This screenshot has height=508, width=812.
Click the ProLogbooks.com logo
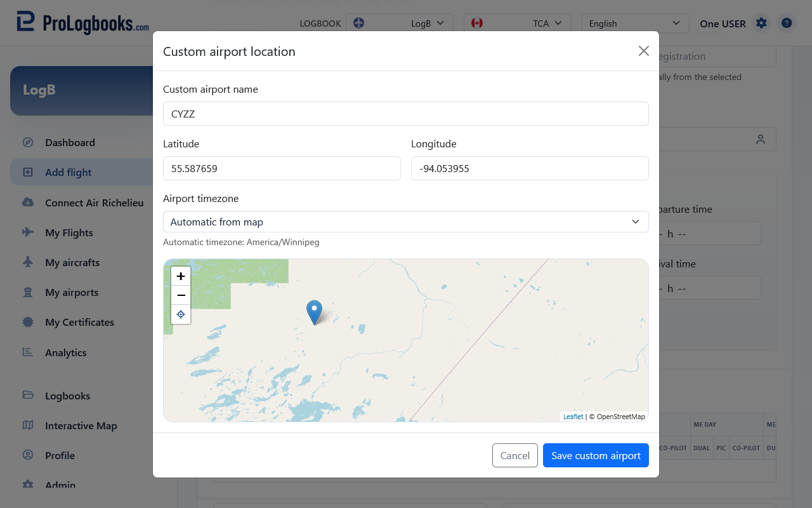point(83,23)
